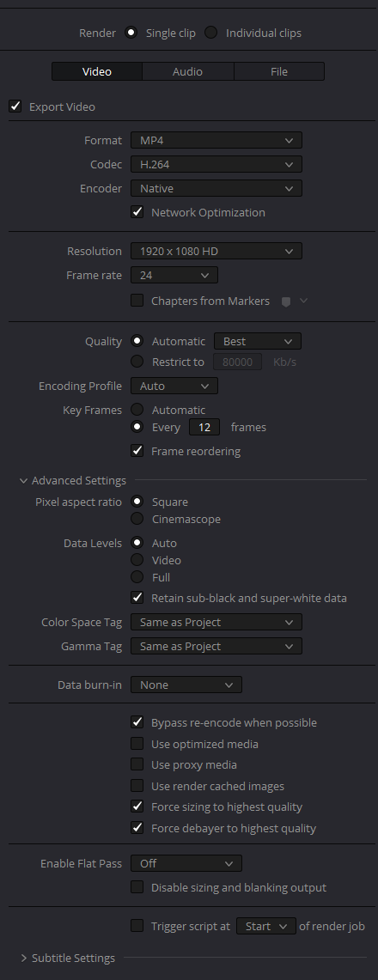Open the trigger script Start dropdown
378x980 pixels.
[x=266, y=926]
